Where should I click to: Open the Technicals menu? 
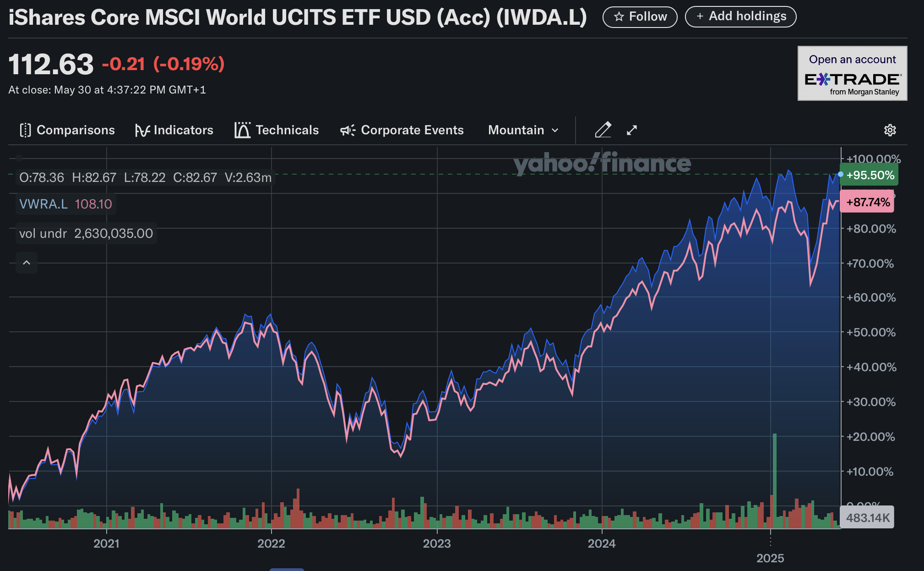click(x=287, y=130)
